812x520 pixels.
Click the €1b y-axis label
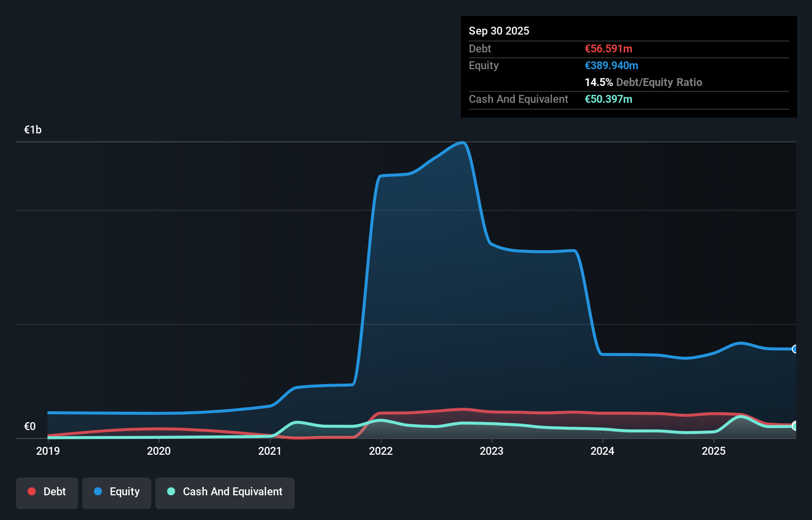[33, 130]
